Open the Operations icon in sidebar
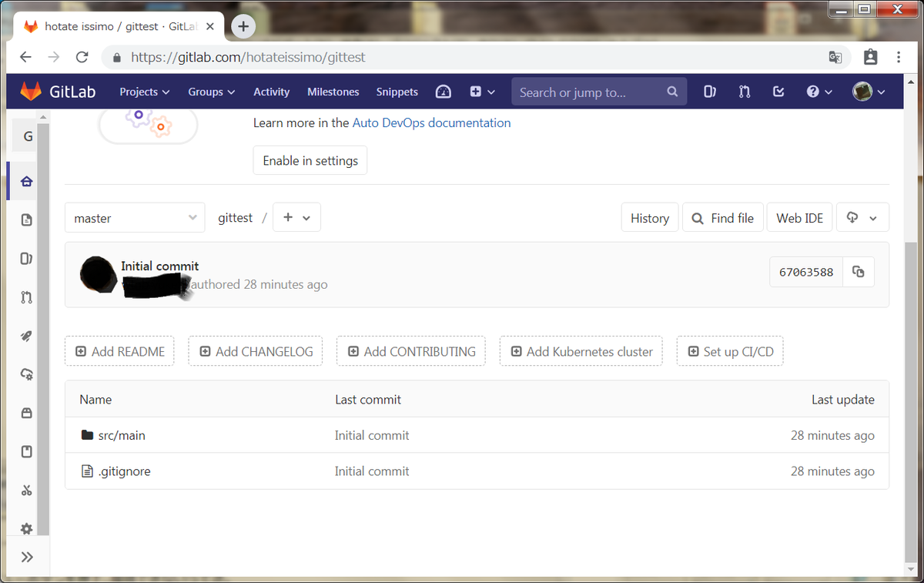924x583 pixels. (27, 374)
